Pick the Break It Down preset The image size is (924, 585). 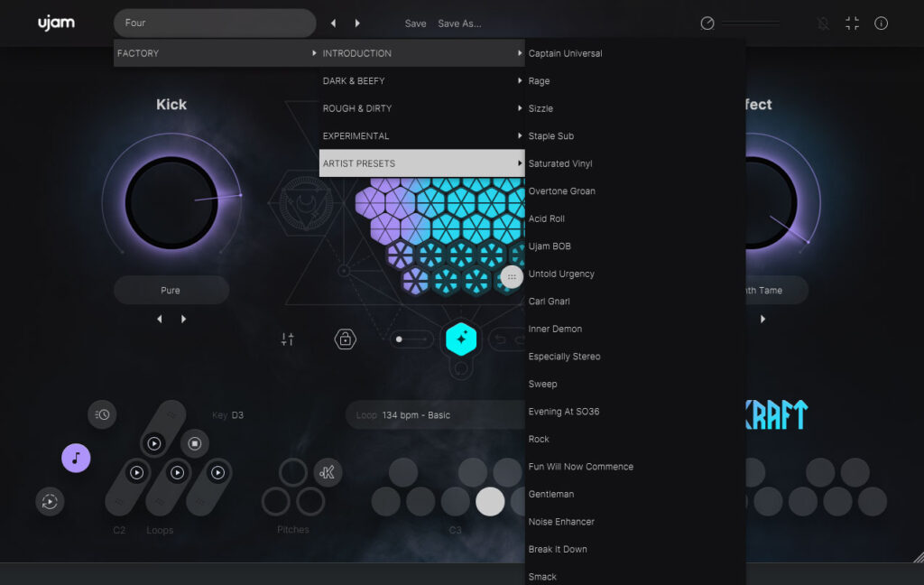tap(635, 549)
